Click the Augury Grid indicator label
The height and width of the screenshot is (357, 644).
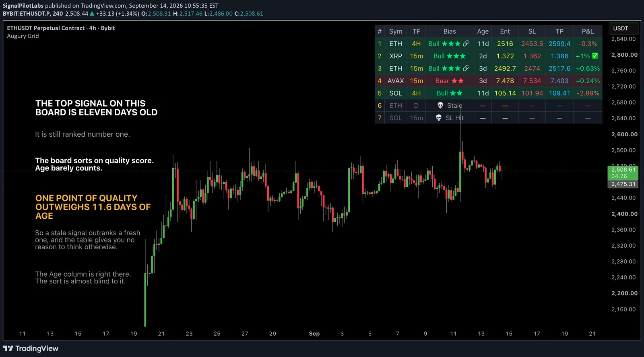[x=23, y=36]
